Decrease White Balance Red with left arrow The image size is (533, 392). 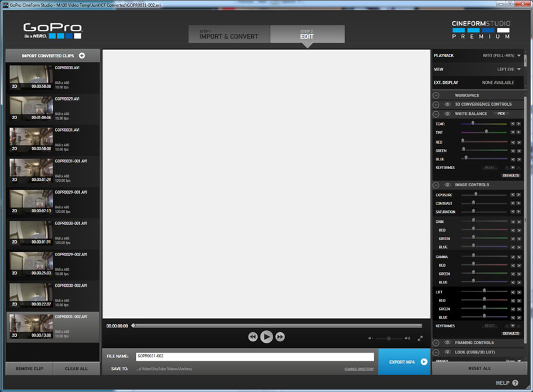512,142
